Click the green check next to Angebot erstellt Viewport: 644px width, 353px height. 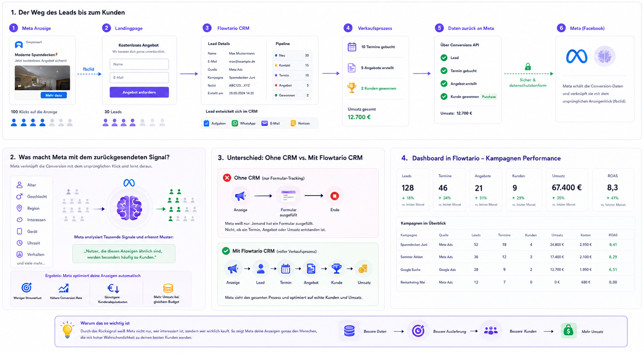[444, 84]
